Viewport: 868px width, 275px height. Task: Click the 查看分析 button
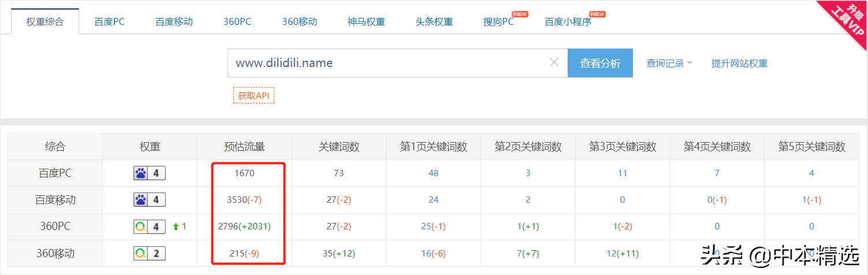pyautogui.click(x=600, y=63)
